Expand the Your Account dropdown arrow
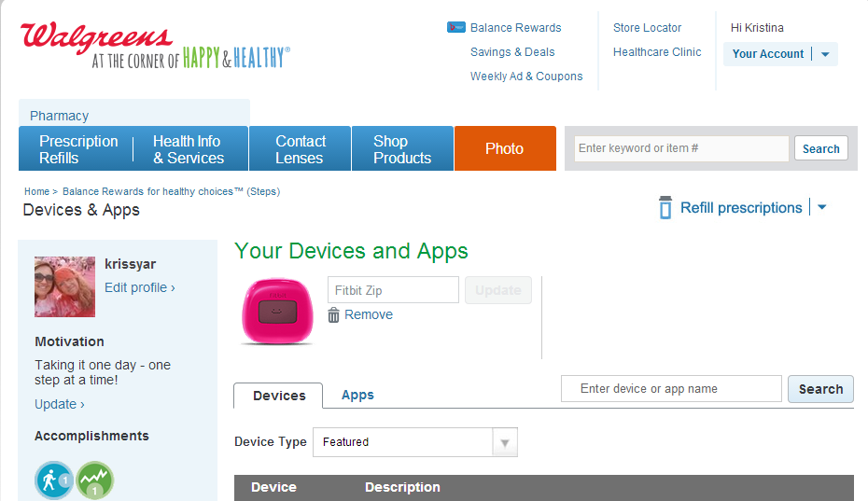This screenshot has height=501, width=868. (825, 54)
